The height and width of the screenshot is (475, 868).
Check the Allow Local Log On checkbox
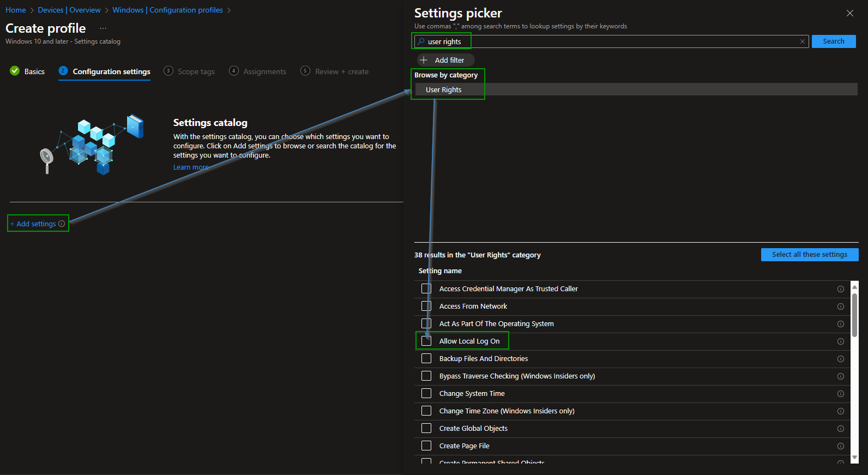[x=426, y=341]
